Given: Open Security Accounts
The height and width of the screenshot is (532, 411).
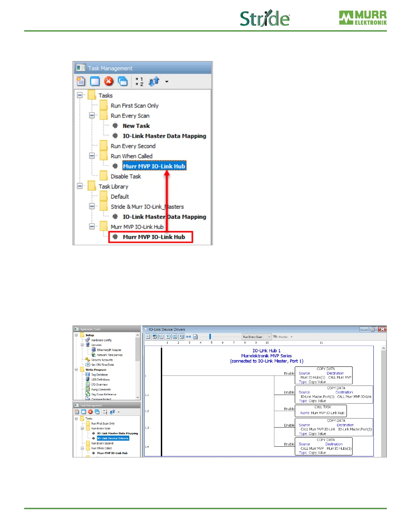Looking at the screenshot, I should [102, 360].
